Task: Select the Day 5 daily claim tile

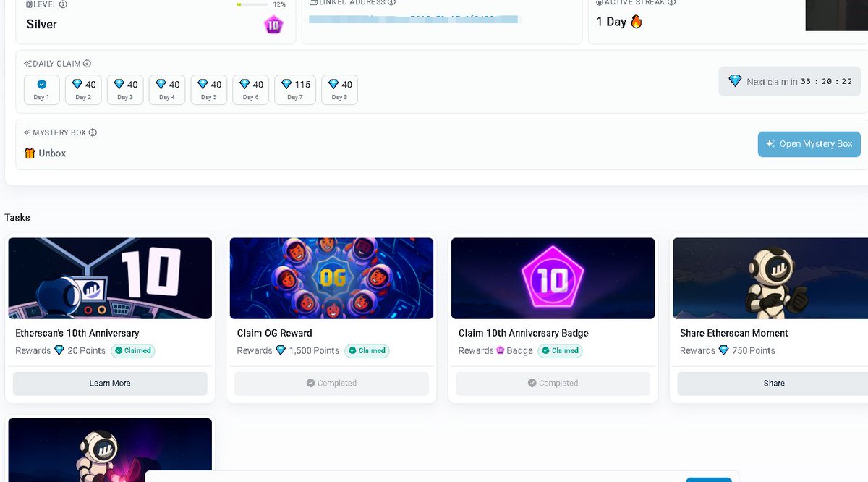Action: tap(209, 90)
